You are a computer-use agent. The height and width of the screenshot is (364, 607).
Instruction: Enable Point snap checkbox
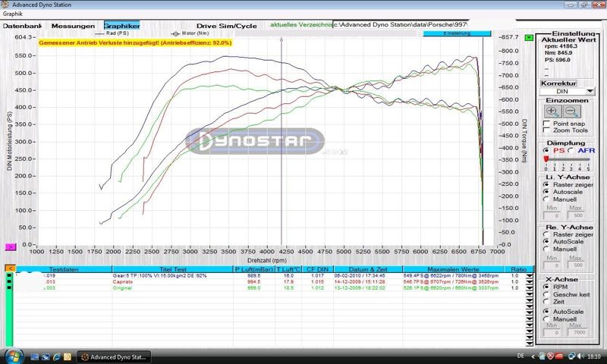[547, 123]
